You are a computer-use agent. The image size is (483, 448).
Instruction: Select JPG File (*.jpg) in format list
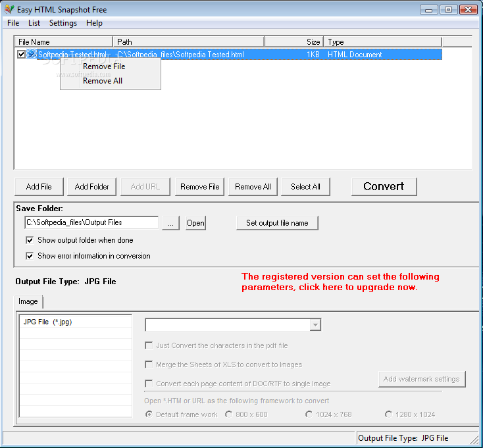pyautogui.click(x=76, y=322)
